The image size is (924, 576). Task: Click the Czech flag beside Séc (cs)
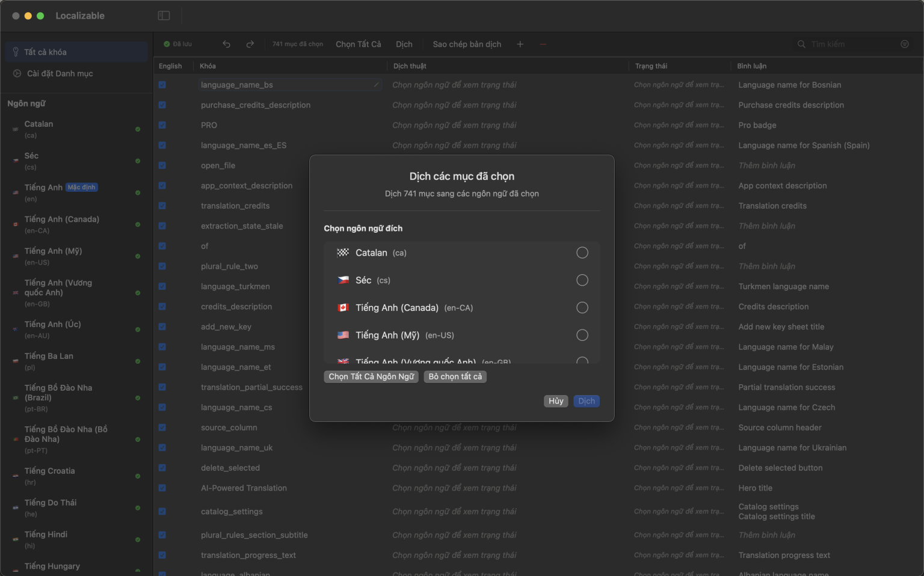click(343, 280)
